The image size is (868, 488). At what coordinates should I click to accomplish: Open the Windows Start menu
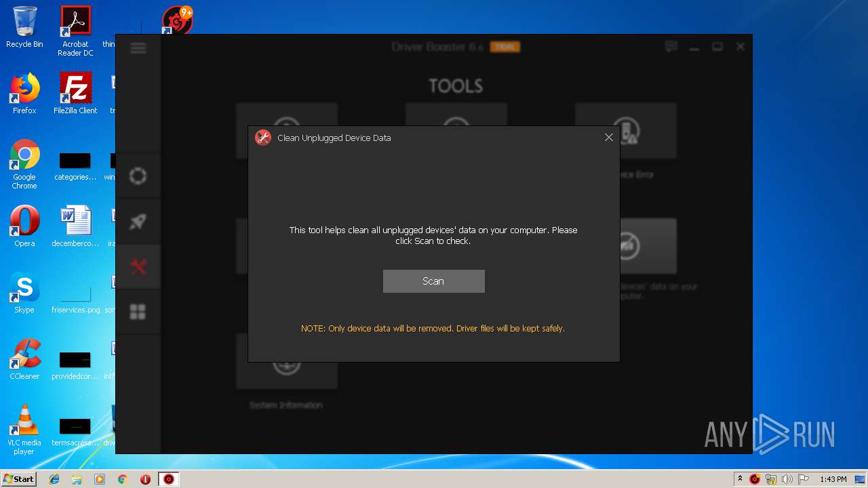click(19, 479)
